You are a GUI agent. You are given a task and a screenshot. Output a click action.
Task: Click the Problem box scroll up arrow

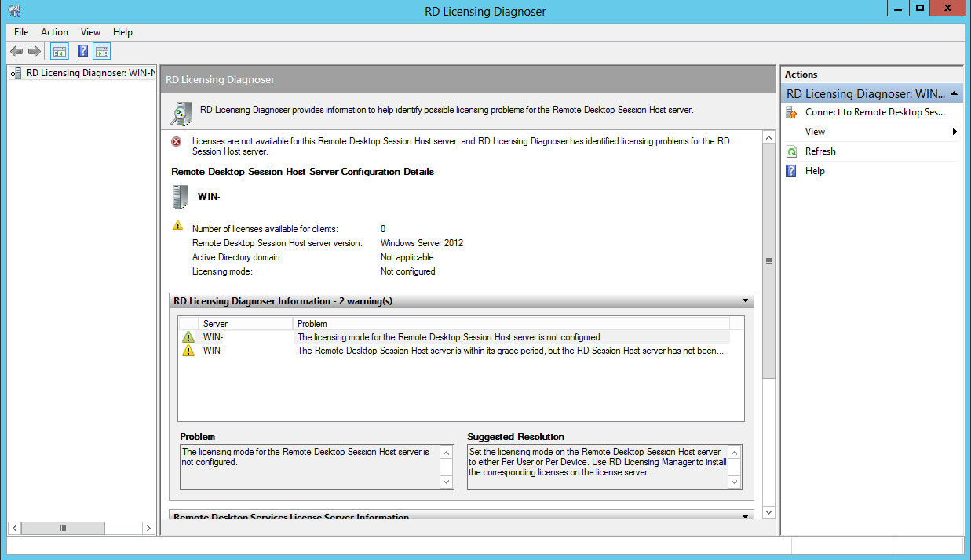pyautogui.click(x=446, y=453)
